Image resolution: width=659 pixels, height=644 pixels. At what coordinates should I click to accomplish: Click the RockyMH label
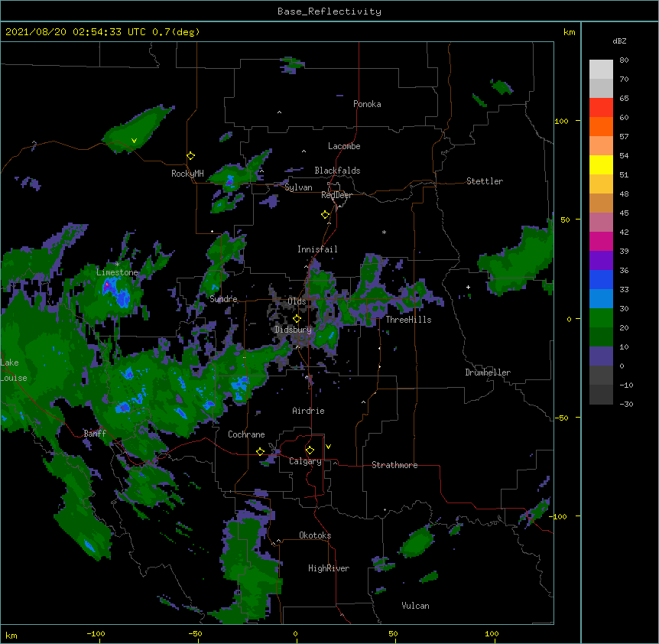pos(187,174)
